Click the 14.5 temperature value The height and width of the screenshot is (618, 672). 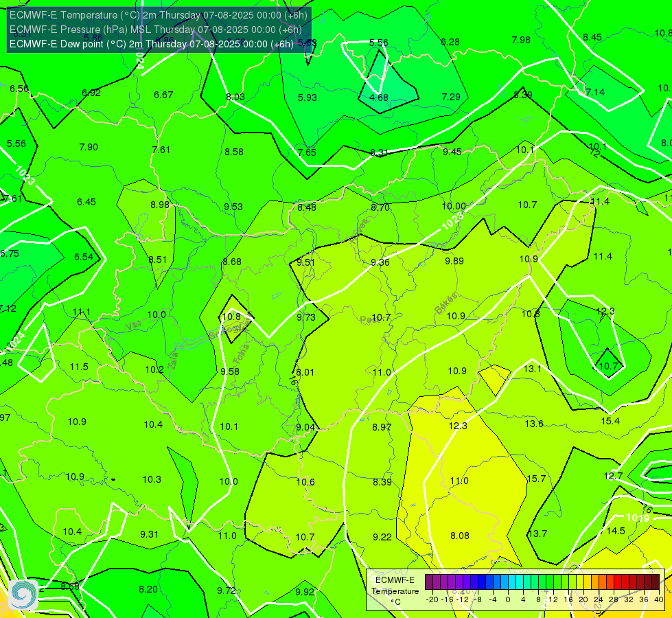click(x=616, y=531)
